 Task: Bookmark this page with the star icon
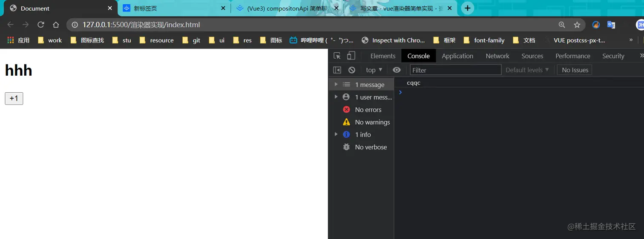pos(577,25)
